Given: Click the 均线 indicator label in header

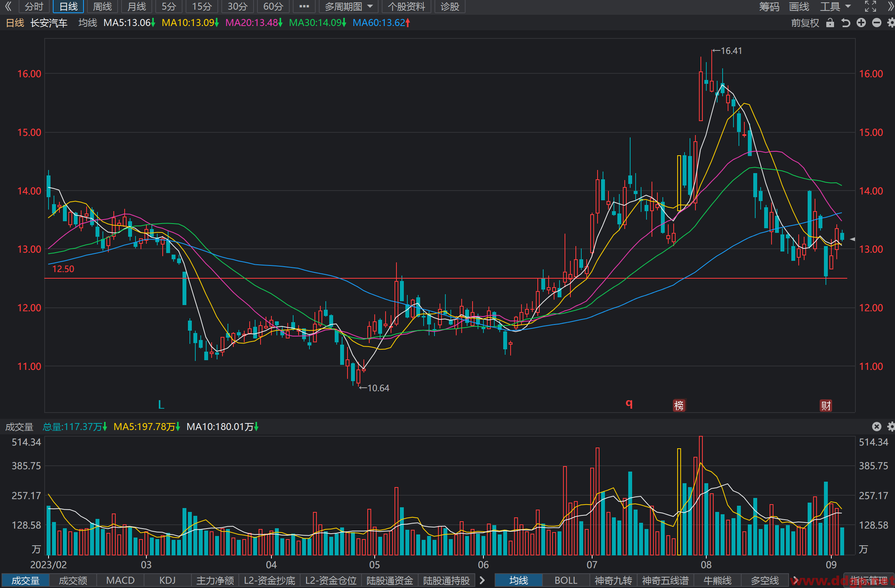Looking at the screenshot, I should pos(88,23).
